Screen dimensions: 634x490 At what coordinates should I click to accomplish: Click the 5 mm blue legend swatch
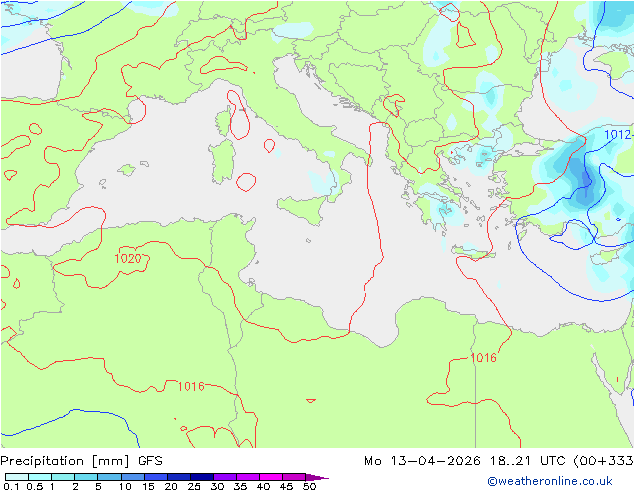click(109, 477)
